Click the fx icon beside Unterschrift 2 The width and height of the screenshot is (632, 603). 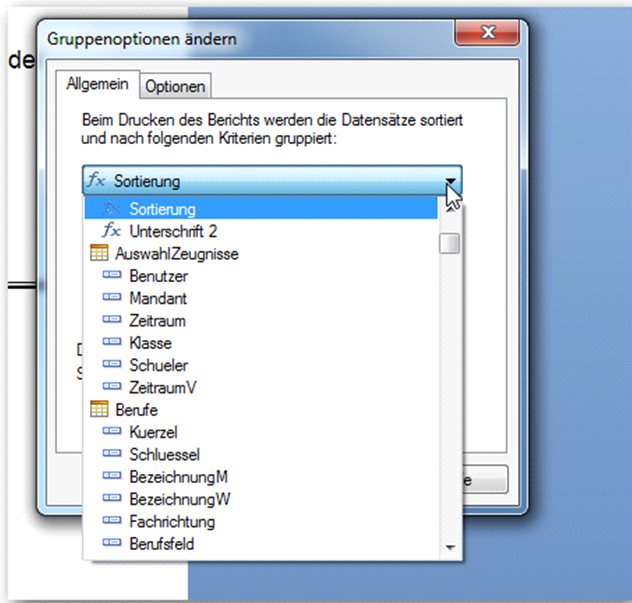tap(111, 231)
